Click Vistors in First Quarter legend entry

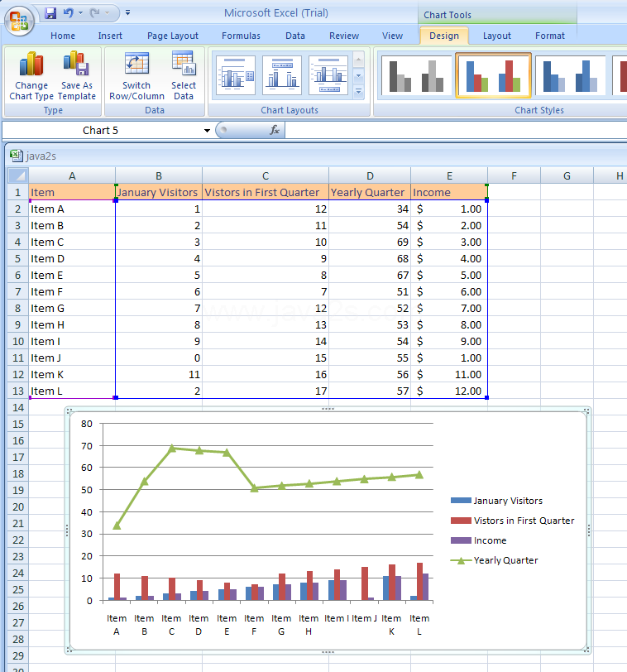[513, 521]
